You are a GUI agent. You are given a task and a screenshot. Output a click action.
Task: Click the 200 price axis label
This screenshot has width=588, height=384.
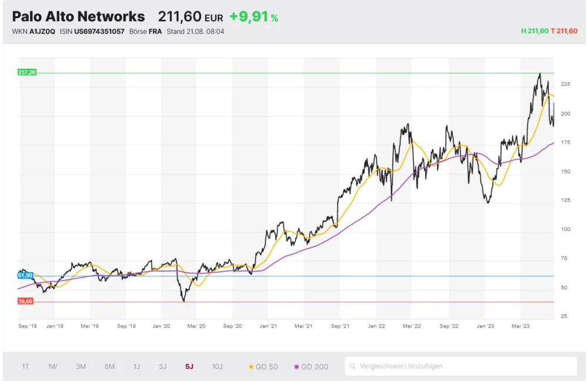pyautogui.click(x=566, y=113)
